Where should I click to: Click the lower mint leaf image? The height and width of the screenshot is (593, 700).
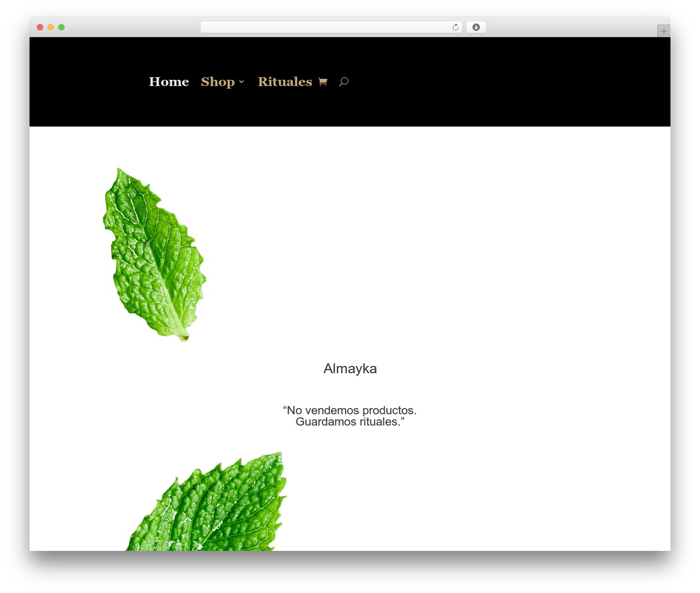pos(206,501)
